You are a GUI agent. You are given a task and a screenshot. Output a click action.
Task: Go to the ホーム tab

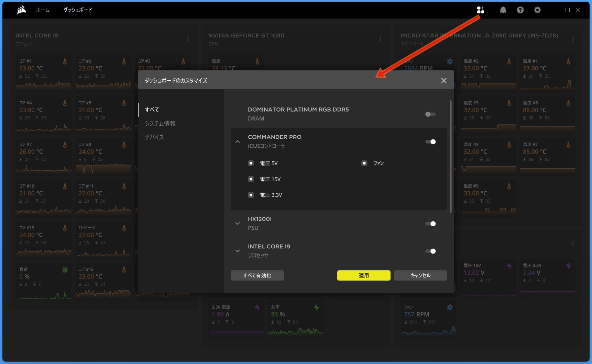pyautogui.click(x=43, y=10)
